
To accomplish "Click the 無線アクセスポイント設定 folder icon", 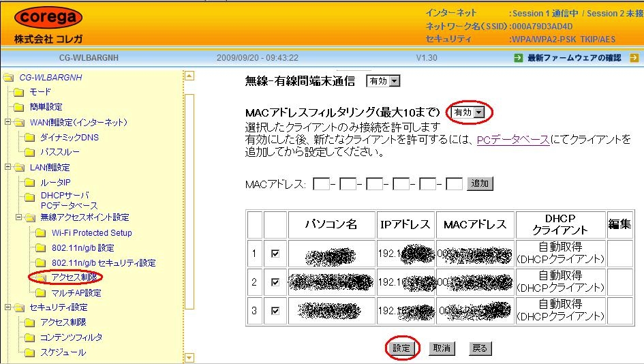I will point(29,217).
